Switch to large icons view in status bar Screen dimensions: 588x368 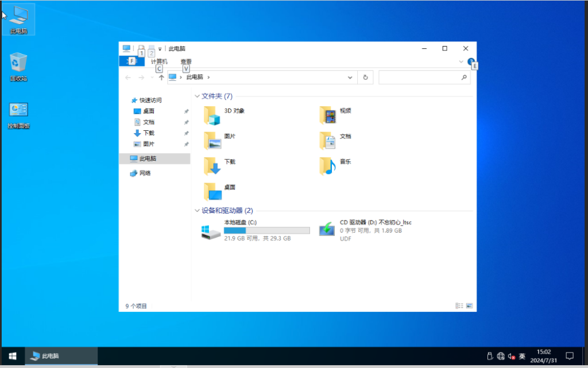point(469,306)
